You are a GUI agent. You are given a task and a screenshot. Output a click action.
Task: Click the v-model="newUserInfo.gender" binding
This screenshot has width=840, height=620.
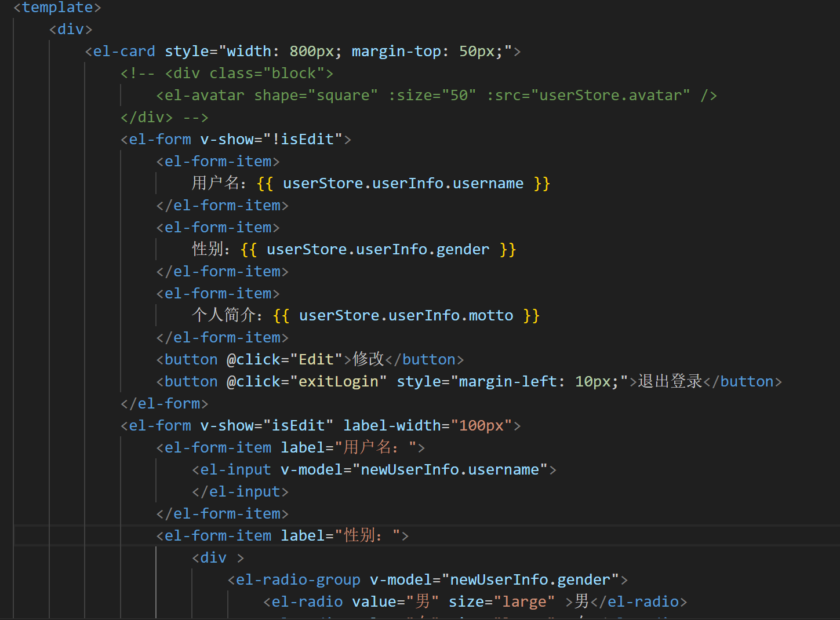coord(494,580)
